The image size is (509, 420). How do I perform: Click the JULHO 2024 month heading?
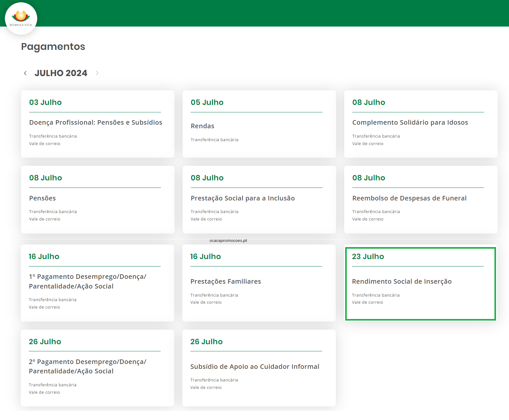coord(61,73)
